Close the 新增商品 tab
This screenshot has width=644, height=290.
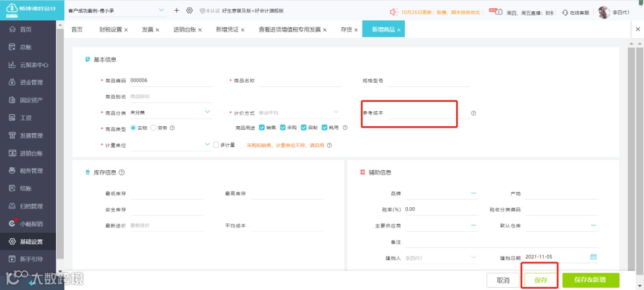(399, 30)
